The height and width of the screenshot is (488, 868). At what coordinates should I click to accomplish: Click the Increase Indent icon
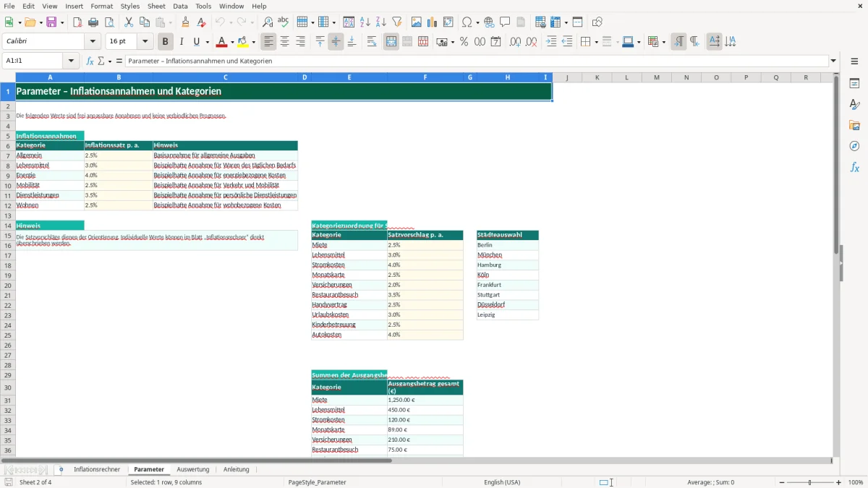tap(551, 42)
